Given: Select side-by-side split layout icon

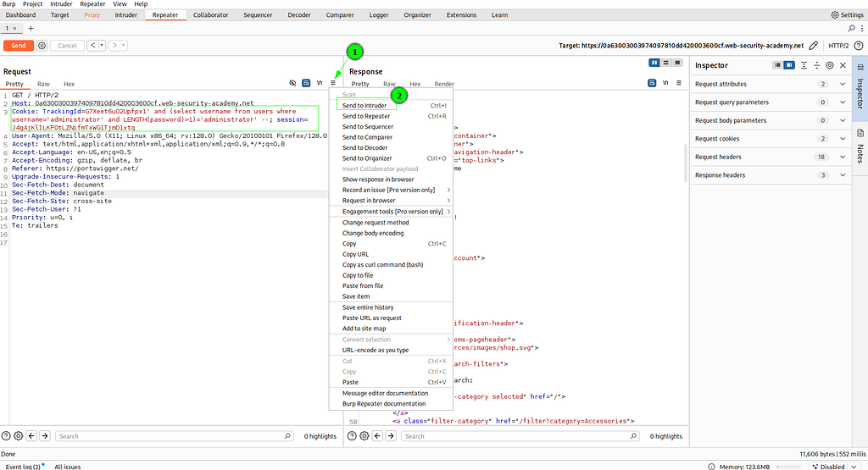Looking at the screenshot, I should tap(654, 63).
